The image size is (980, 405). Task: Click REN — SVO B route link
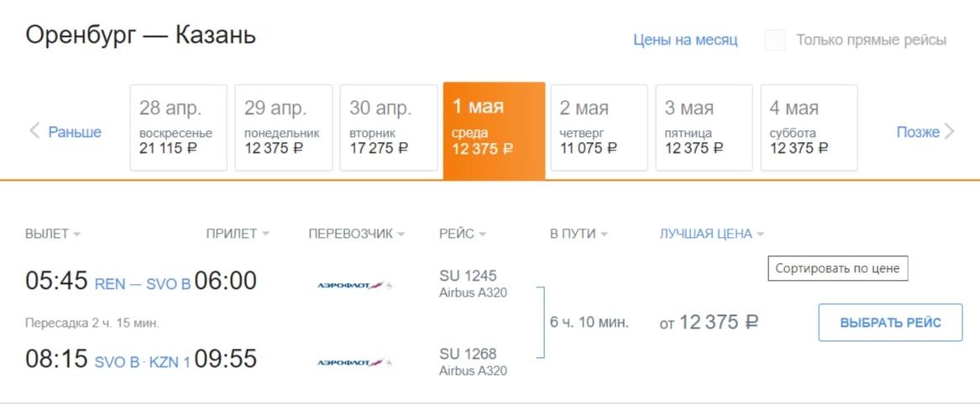(x=142, y=284)
